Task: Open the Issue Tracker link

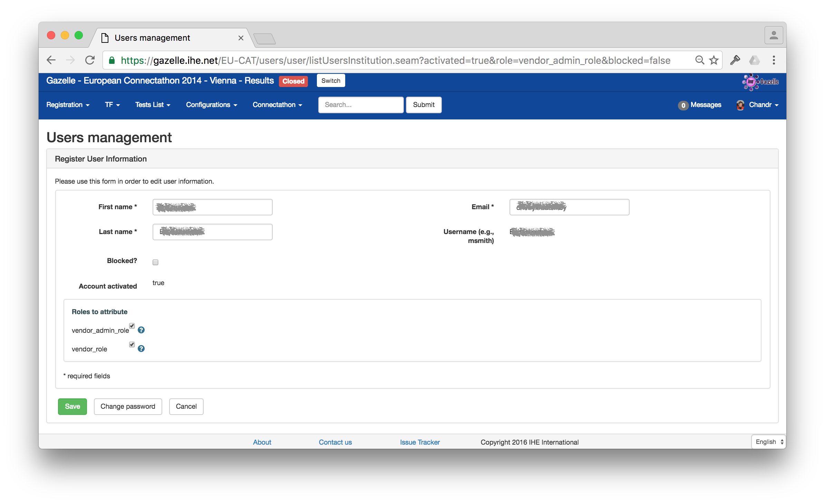Action: (420, 442)
